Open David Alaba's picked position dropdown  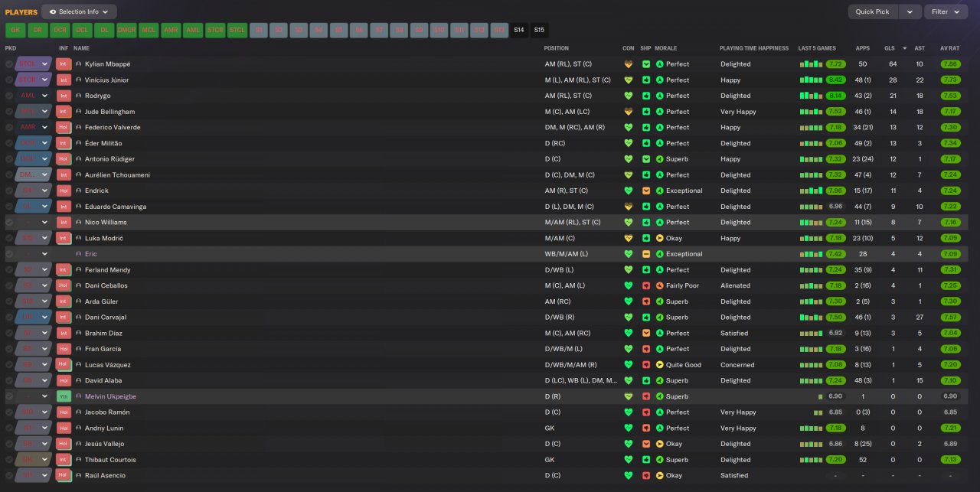pyautogui.click(x=34, y=380)
